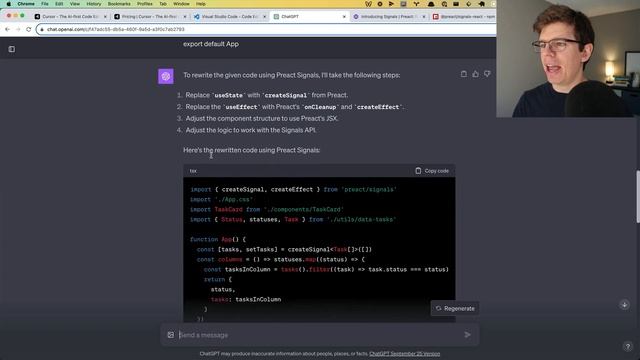Focus the Send a message input field
Viewport: 640px width, 360px height.
click(x=320, y=335)
